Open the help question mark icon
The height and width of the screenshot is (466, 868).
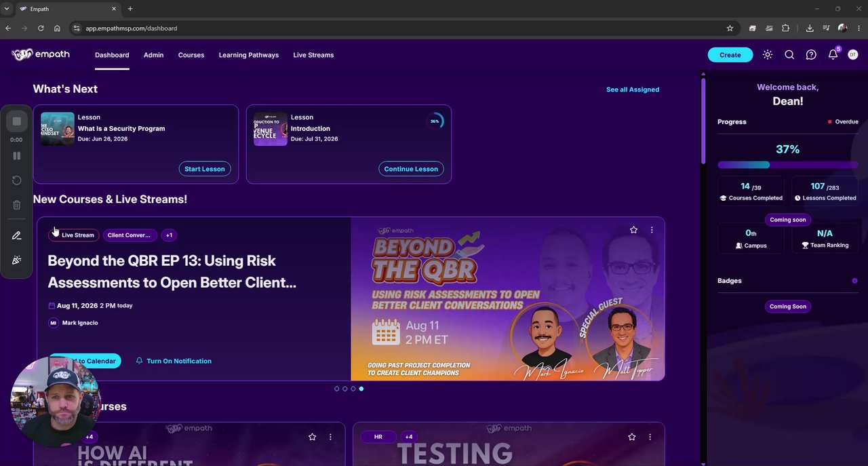(811, 55)
